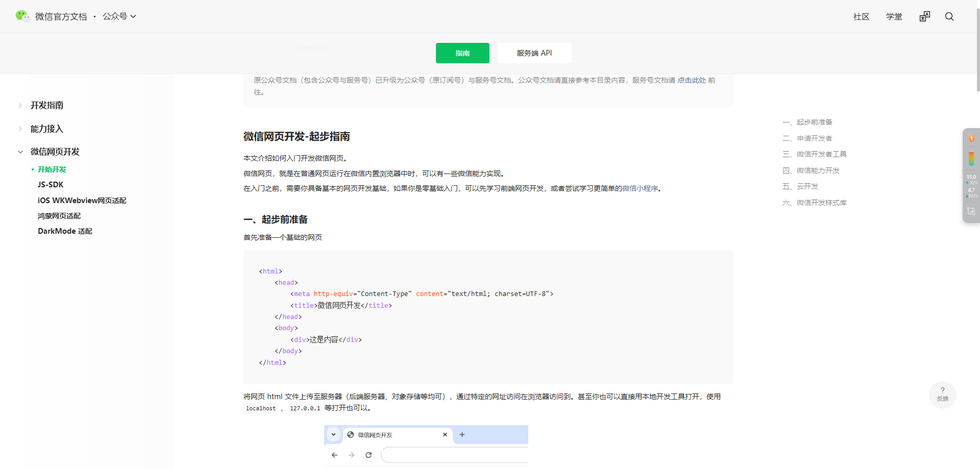Viewport: 980px width, 469px height.
Task: Open the language translation icon
Action: [925, 17]
